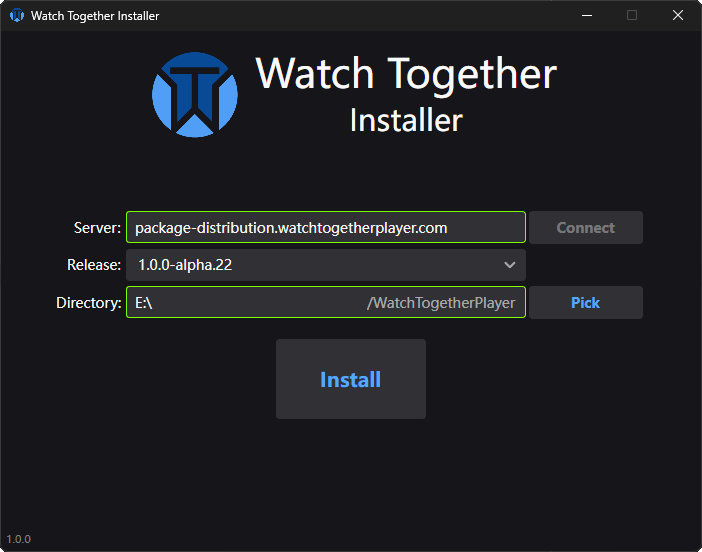Click the small app icon in the title bar

coord(17,16)
